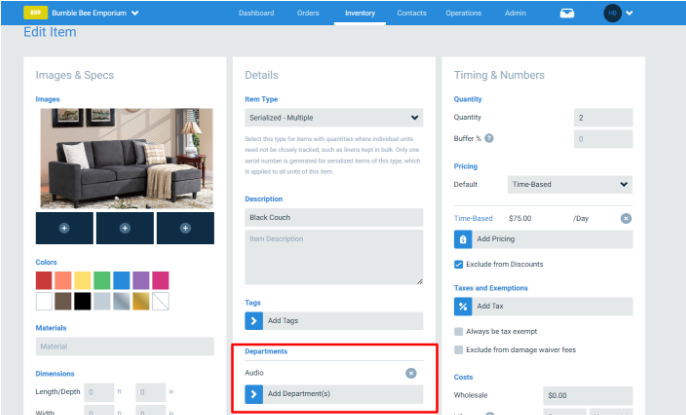Open the Orders tab
This screenshot has width=686, height=415.
pyautogui.click(x=308, y=13)
